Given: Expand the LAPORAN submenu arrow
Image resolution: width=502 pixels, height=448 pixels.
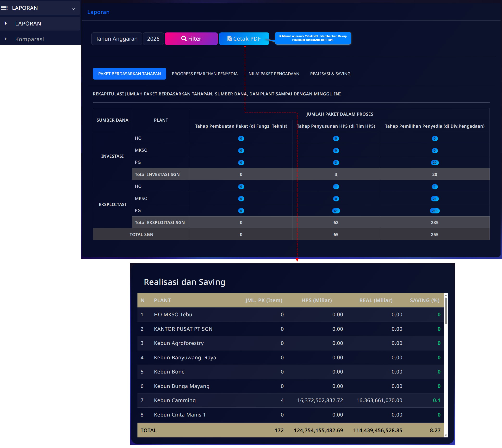Looking at the screenshot, I should [6, 23].
